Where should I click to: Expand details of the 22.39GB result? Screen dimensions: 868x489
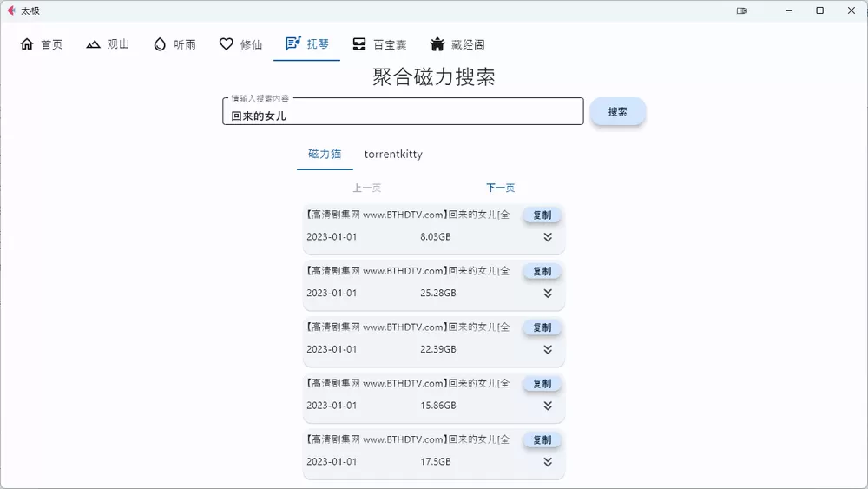pyautogui.click(x=548, y=349)
